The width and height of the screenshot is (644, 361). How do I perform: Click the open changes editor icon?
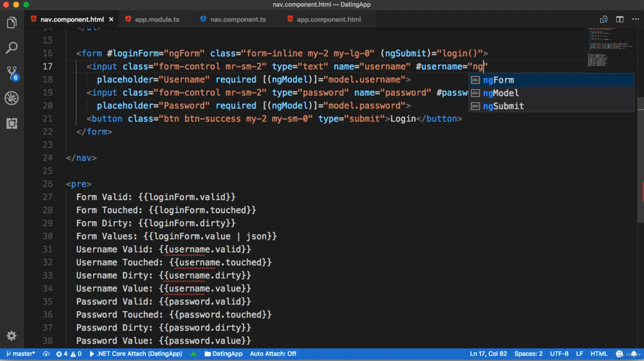[603, 19]
